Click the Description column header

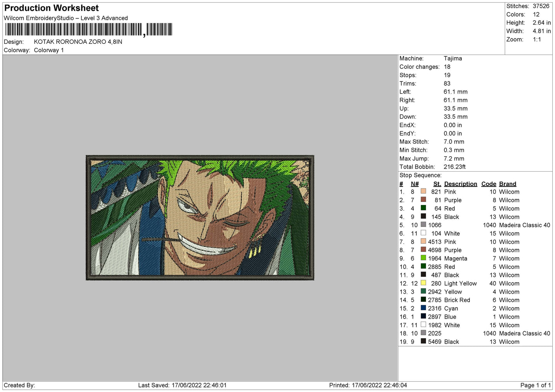pyautogui.click(x=460, y=184)
